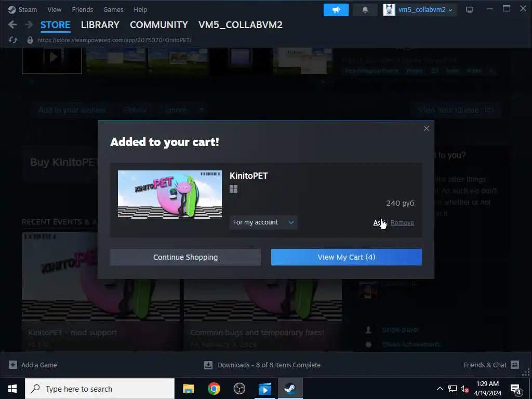Open OBS Studio from the taskbar

pos(239,389)
